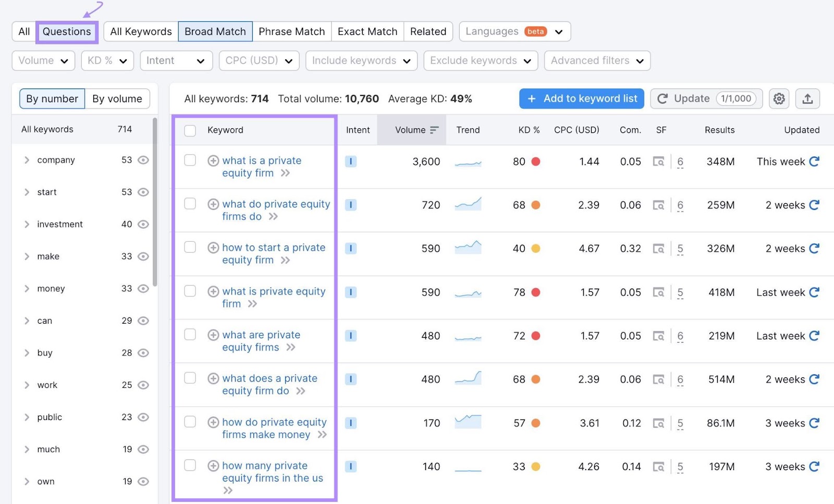Select the header checkbox to choose all keywords

coord(190,130)
